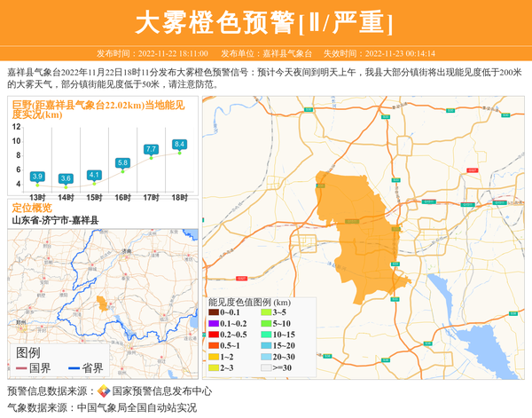The width and height of the screenshot is (532, 418).
Task: Select the 0~0.1 visibility color swatch
Action: coord(214,312)
